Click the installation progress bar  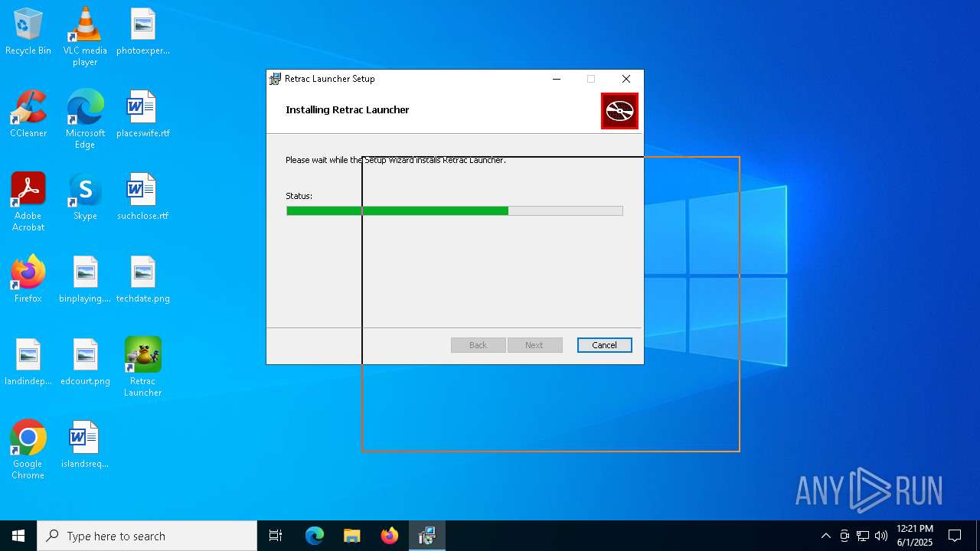455,210
